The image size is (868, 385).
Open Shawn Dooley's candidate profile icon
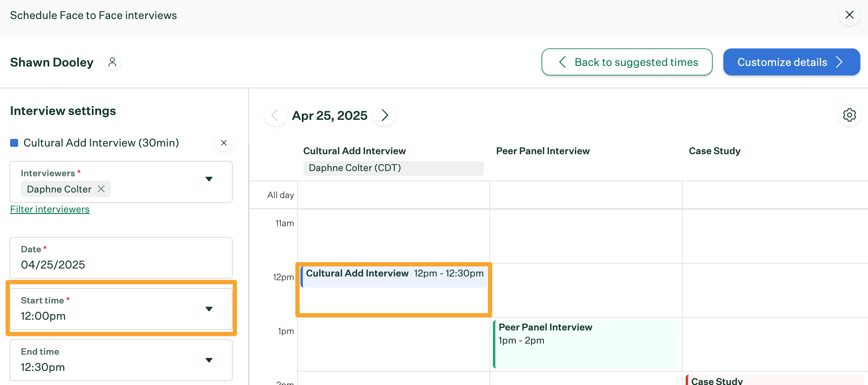(x=112, y=62)
